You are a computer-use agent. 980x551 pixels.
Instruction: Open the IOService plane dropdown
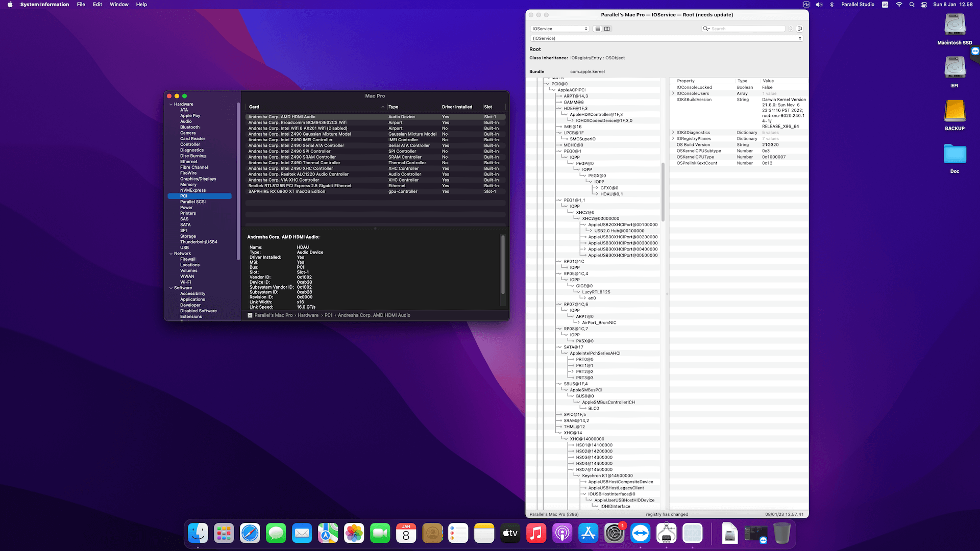tap(560, 29)
